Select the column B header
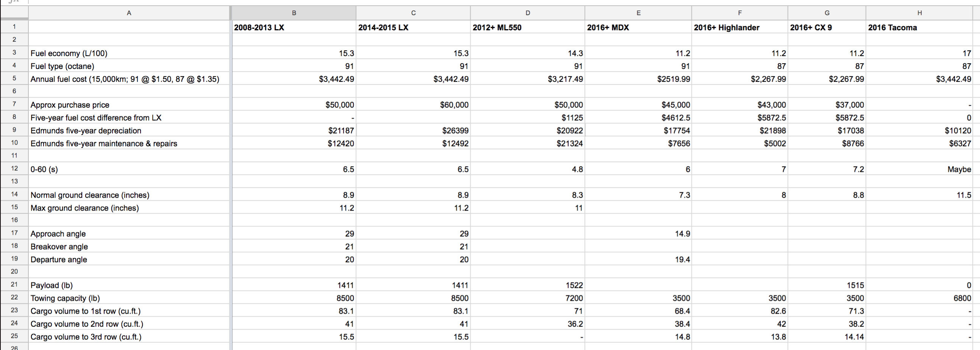Image resolution: width=980 pixels, height=350 pixels. (294, 13)
